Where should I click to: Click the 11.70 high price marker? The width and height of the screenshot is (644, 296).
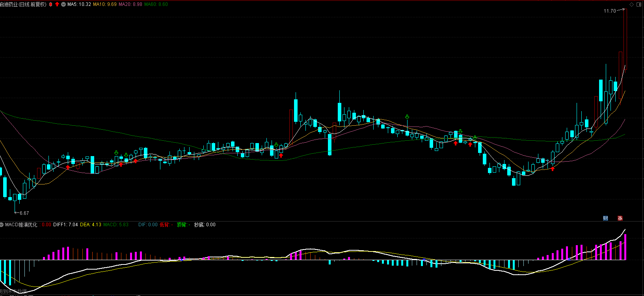point(610,11)
